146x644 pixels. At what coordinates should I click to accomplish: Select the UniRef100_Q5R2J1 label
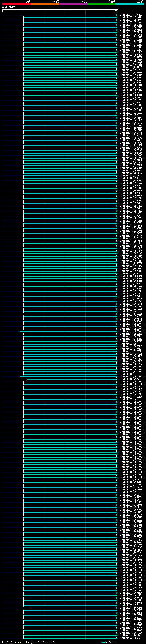tap(131, 492)
